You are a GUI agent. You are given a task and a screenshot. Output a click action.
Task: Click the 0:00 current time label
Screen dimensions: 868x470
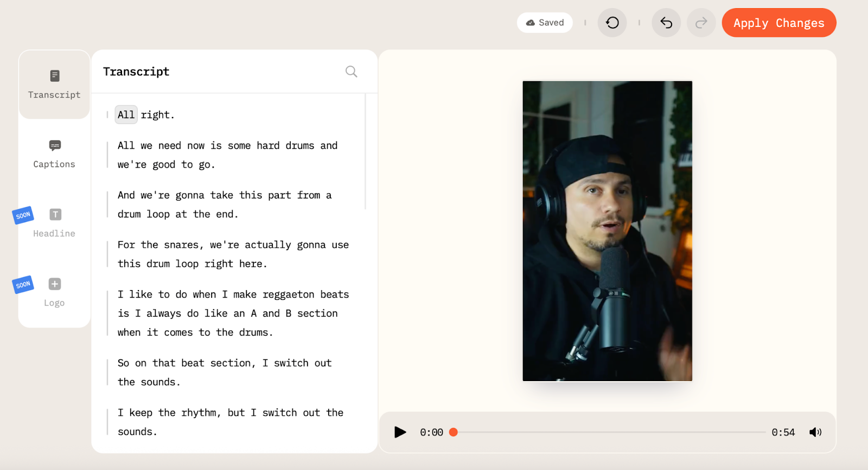431,432
